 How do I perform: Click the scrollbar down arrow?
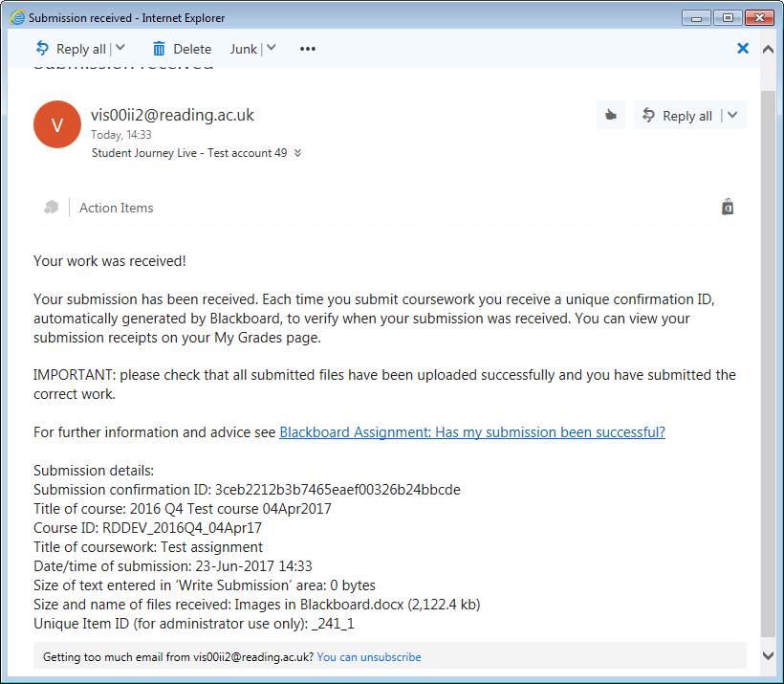[768, 655]
